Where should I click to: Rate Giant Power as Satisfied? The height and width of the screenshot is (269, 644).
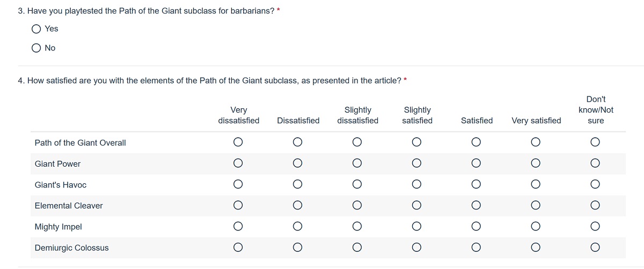click(x=476, y=163)
